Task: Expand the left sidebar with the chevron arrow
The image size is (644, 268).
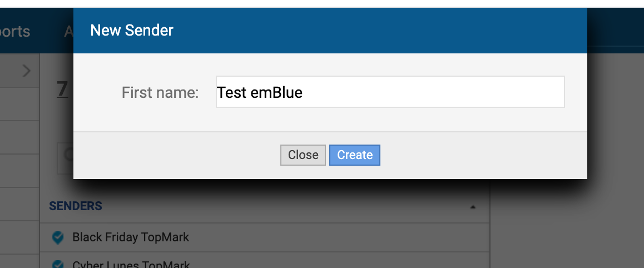Action: [x=27, y=71]
